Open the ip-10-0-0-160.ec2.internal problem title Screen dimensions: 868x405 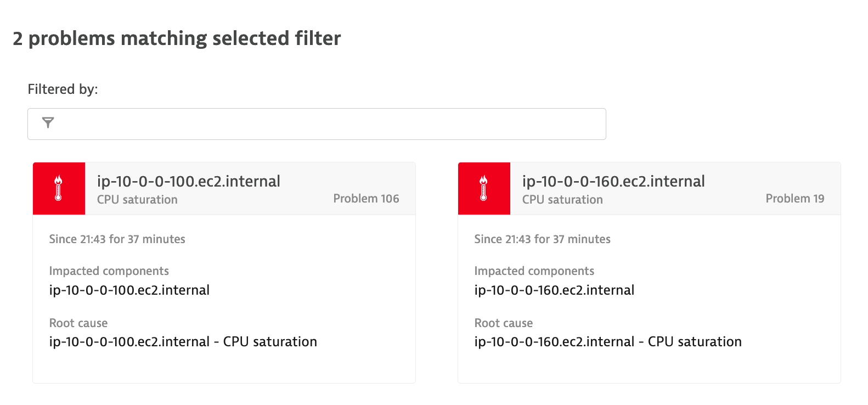[613, 181]
